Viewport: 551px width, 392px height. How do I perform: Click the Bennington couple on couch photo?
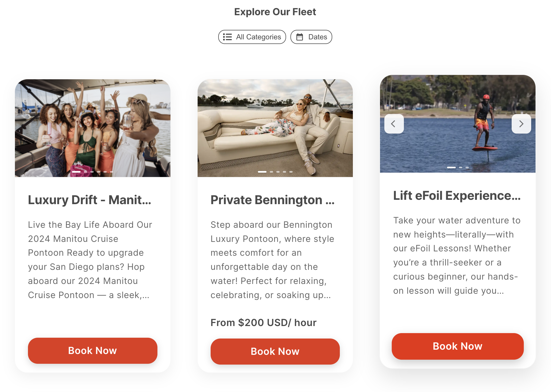click(x=275, y=128)
